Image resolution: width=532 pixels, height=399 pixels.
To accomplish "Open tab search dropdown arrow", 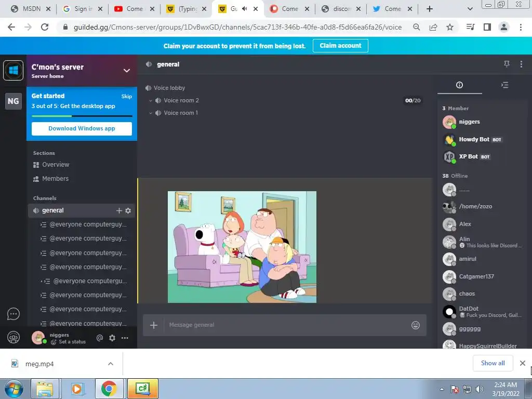I will (x=470, y=9).
